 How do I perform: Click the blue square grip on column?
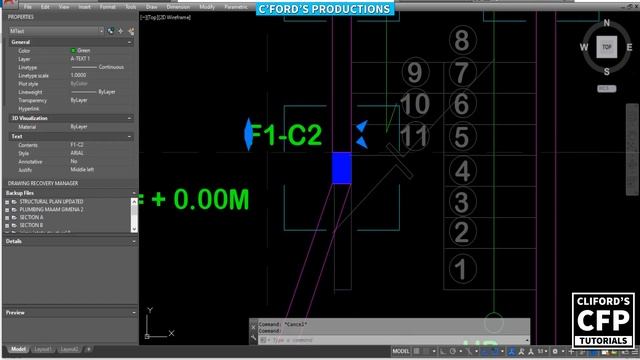point(342,168)
